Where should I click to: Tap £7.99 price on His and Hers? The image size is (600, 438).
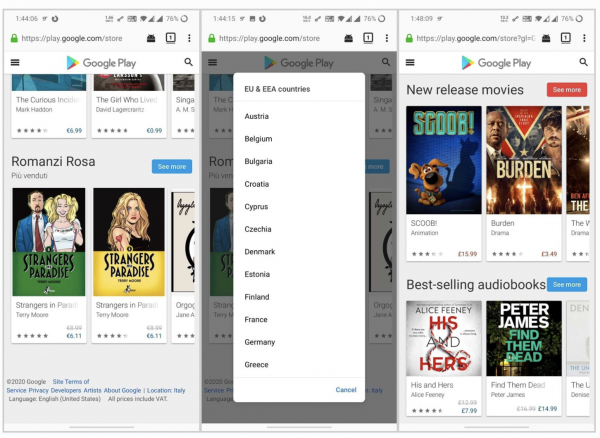(x=469, y=411)
